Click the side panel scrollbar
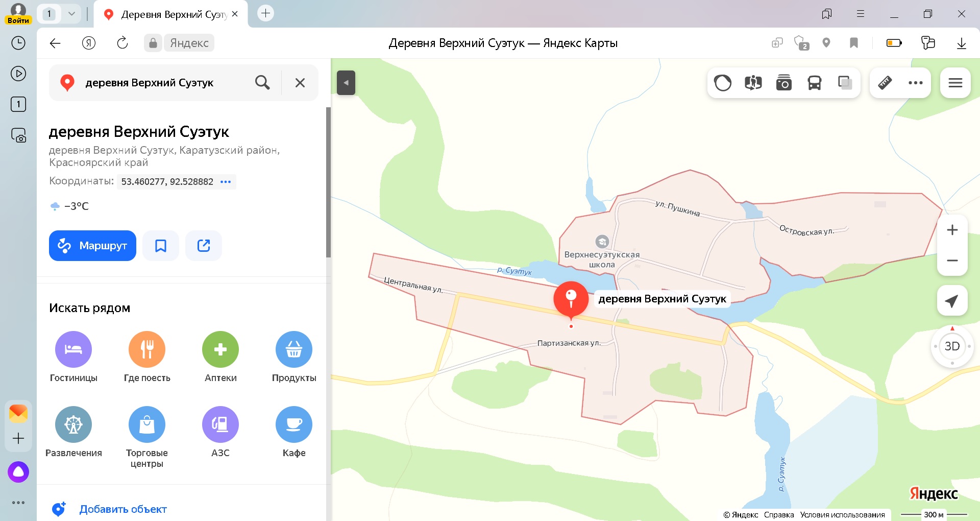Image resolution: width=980 pixels, height=521 pixels. coord(328,182)
